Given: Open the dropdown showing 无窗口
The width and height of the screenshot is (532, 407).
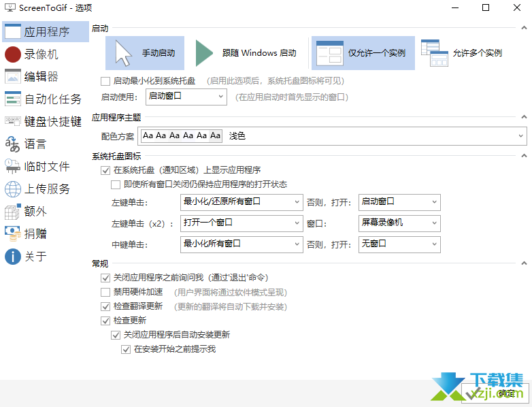Looking at the screenshot, I should point(399,244).
